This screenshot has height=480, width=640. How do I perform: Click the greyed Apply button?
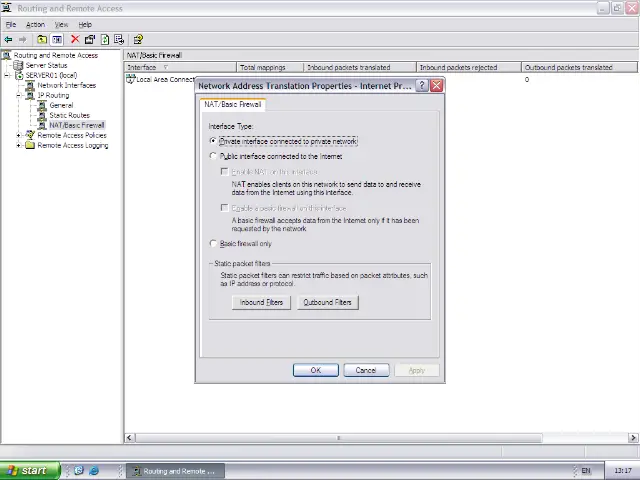pyautogui.click(x=417, y=370)
